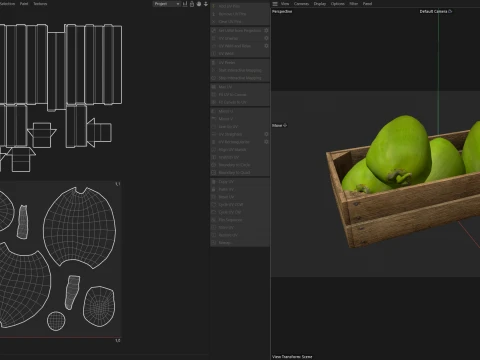Select the large oval UV island
The width and height of the screenshot is (480, 360).
tap(79, 228)
